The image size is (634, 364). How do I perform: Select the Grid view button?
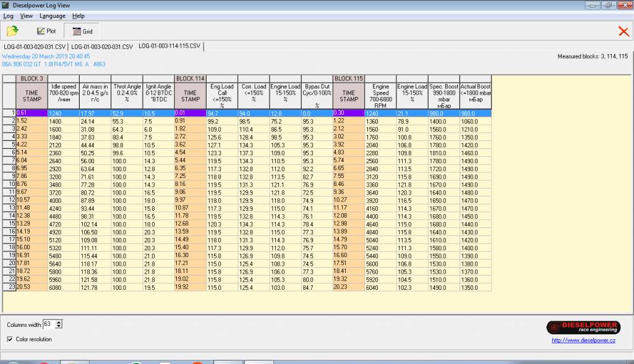(x=82, y=31)
